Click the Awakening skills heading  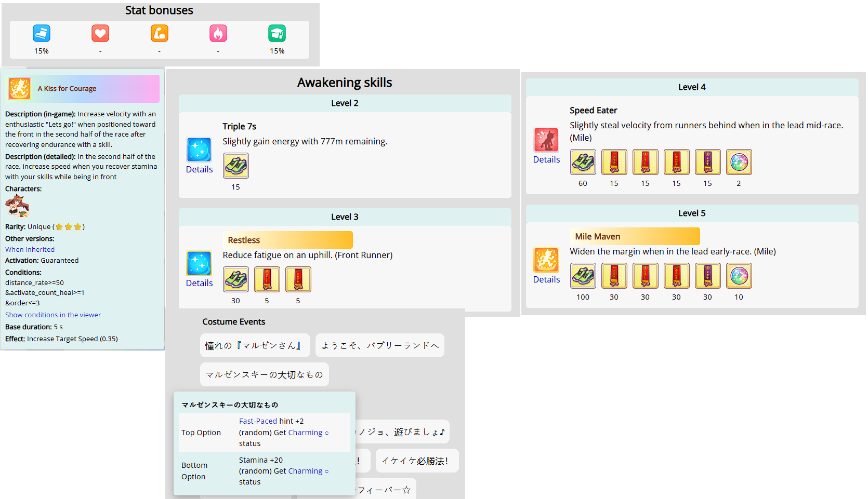(345, 83)
